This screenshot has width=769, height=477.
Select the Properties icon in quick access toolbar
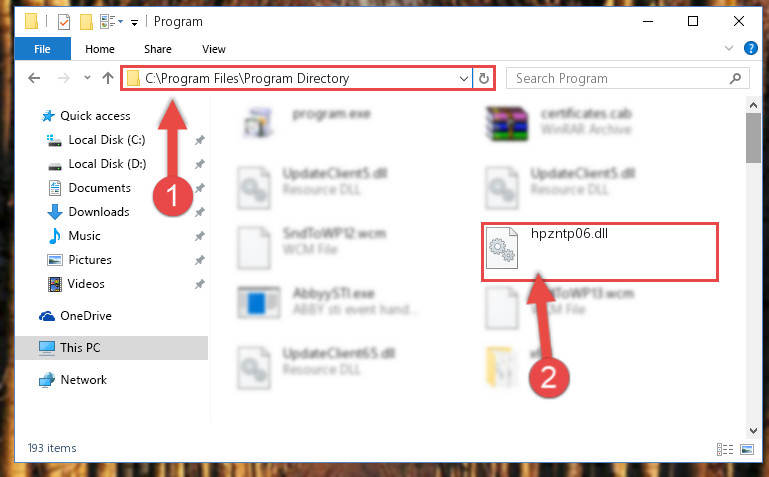[x=64, y=22]
